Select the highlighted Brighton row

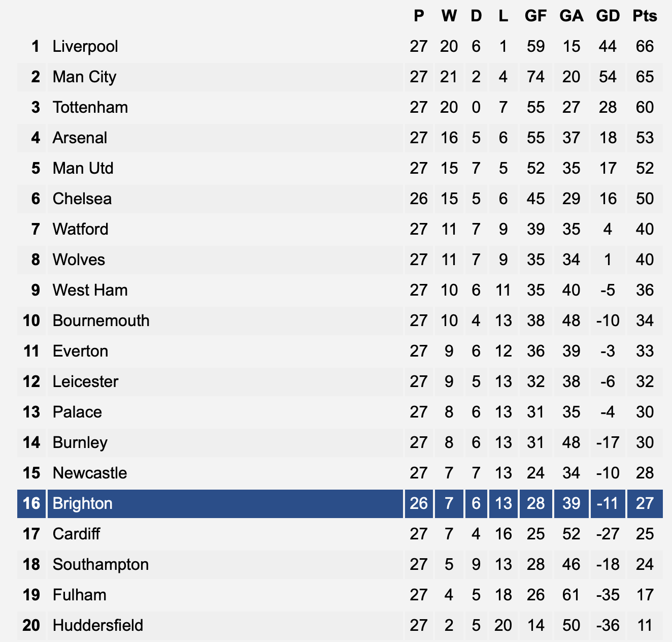pyautogui.click(x=340, y=503)
